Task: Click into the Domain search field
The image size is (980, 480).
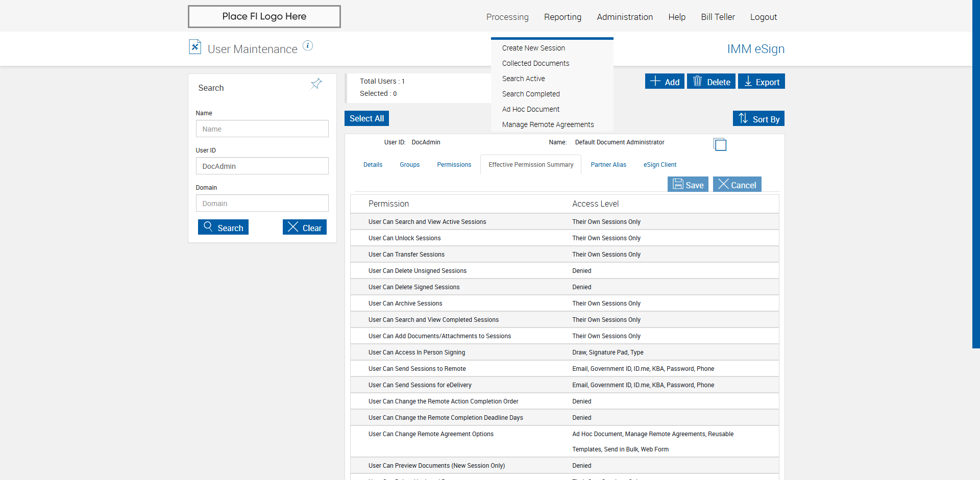Action: coord(262,203)
